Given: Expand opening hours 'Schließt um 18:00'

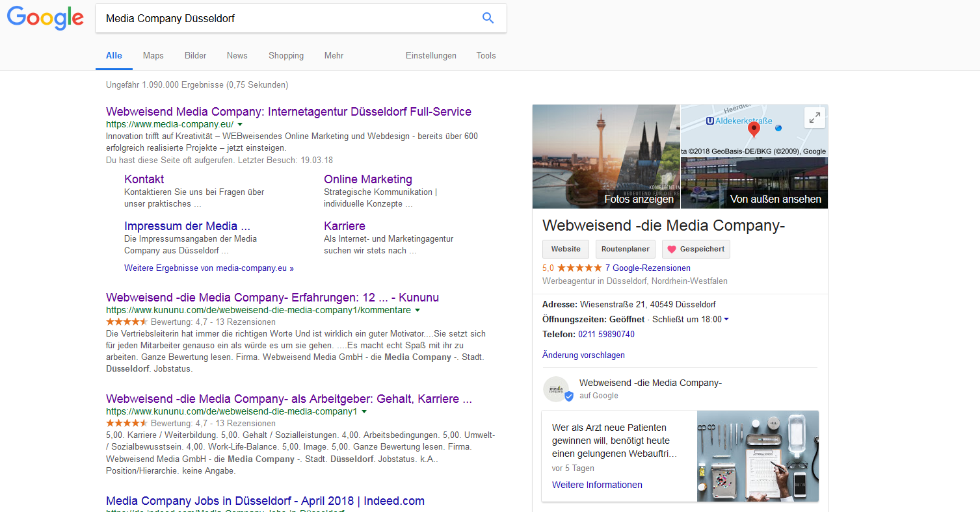Looking at the screenshot, I should coord(691,319).
